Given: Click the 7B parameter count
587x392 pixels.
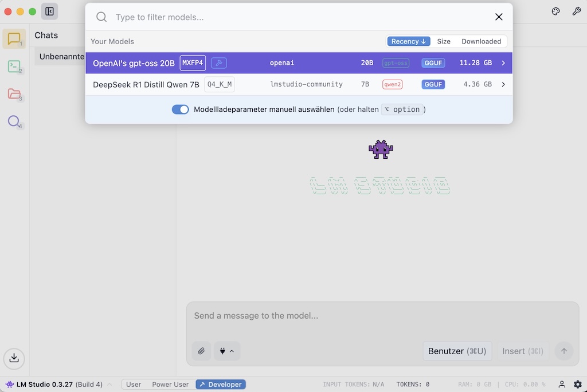Looking at the screenshot, I should click(x=365, y=84).
